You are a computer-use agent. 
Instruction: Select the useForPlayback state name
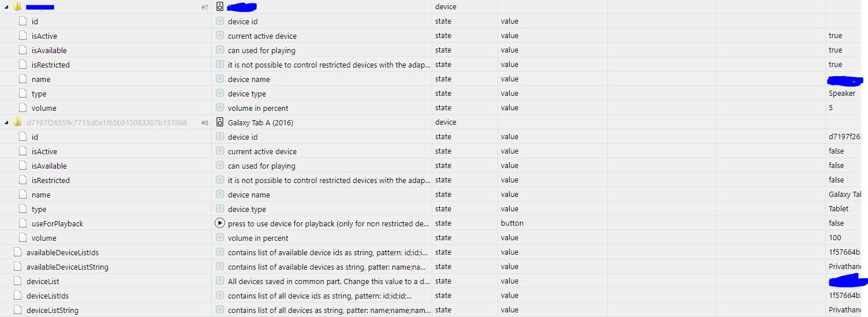tap(58, 223)
